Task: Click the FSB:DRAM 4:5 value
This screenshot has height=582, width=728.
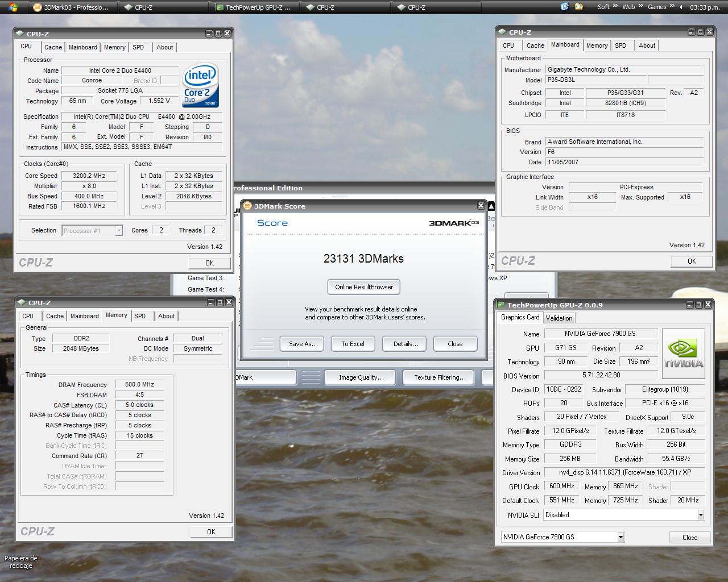Action: [140, 395]
